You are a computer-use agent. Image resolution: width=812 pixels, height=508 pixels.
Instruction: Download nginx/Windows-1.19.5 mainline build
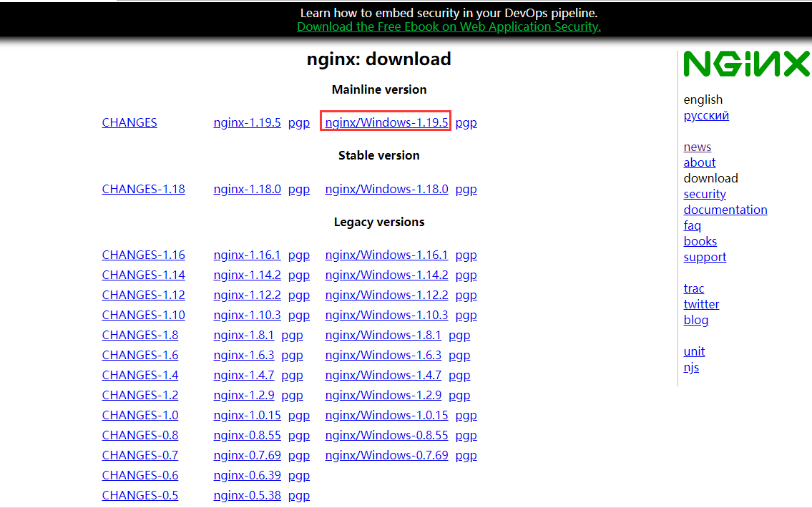(386, 122)
